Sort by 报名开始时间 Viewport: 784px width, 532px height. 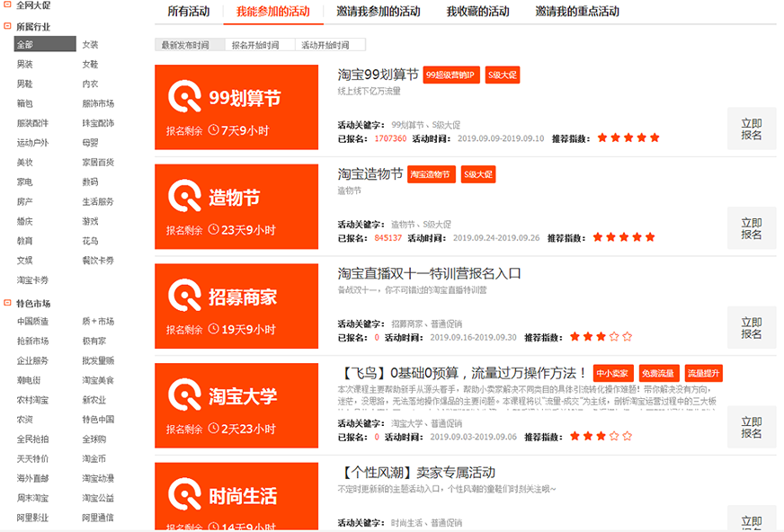click(x=261, y=45)
